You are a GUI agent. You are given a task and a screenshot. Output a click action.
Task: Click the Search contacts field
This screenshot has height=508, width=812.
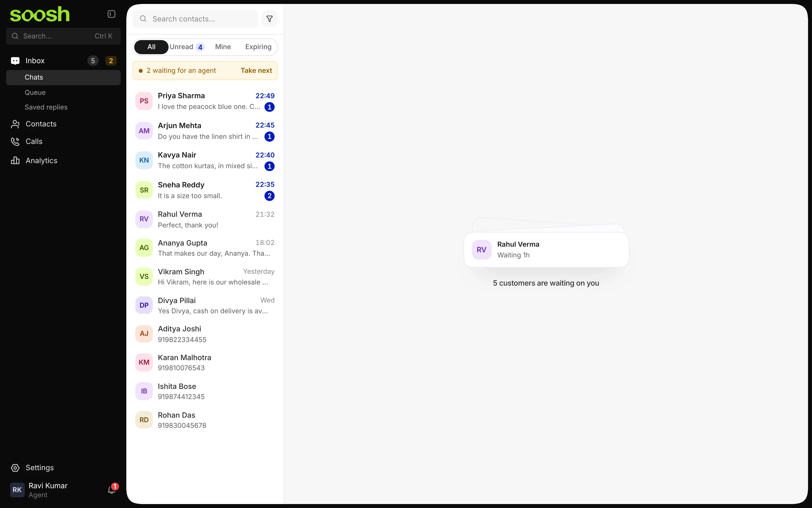[x=195, y=19]
